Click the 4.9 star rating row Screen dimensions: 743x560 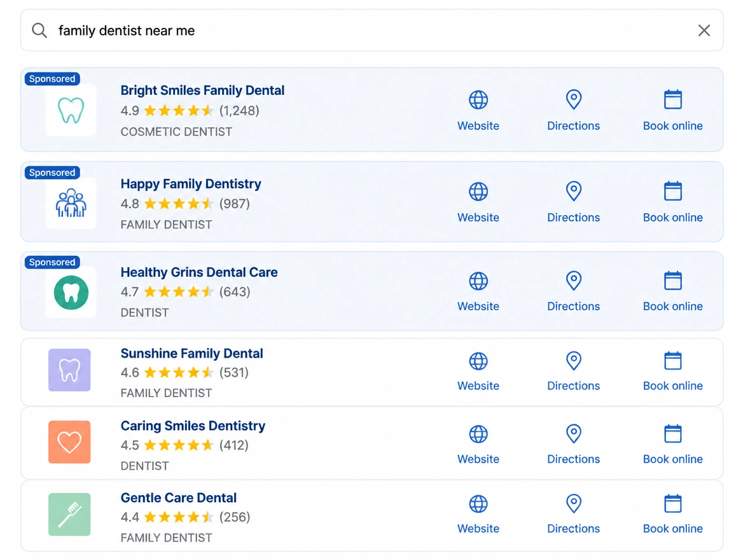[x=190, y=111]
